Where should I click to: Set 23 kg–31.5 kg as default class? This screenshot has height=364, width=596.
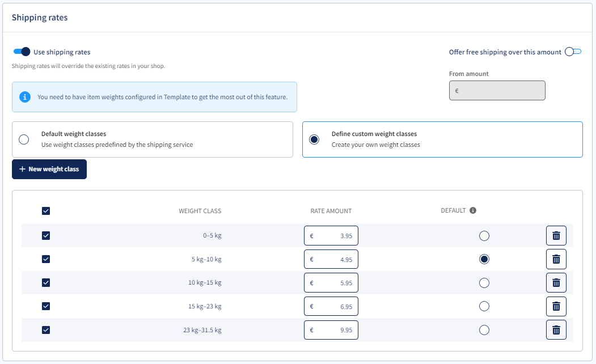[484, 330]
